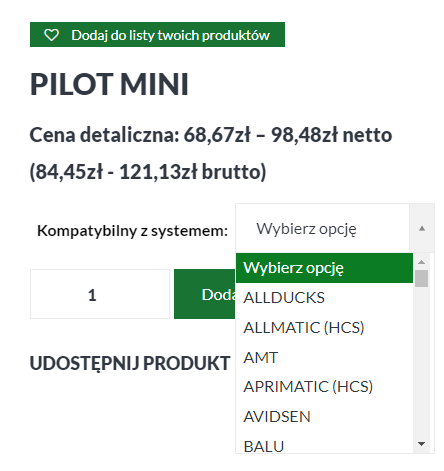Select ALLMATIC (HCS) option

(x=324, y=327)
